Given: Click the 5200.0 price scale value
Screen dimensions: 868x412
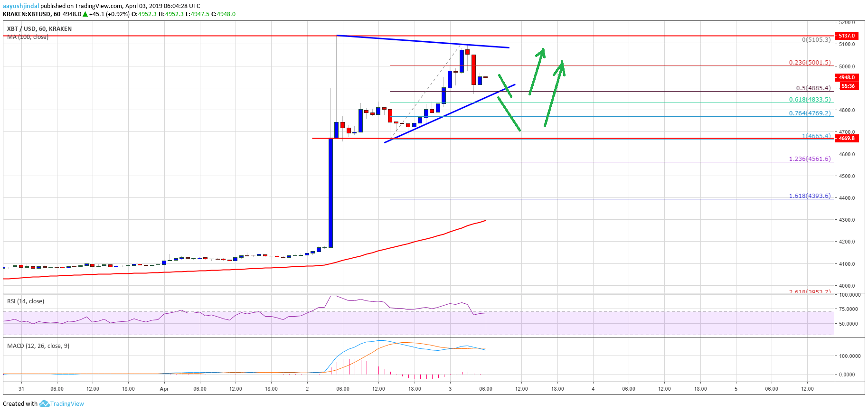Looking at the screenshot, I should pyautogui.click(x=847, y=22).
